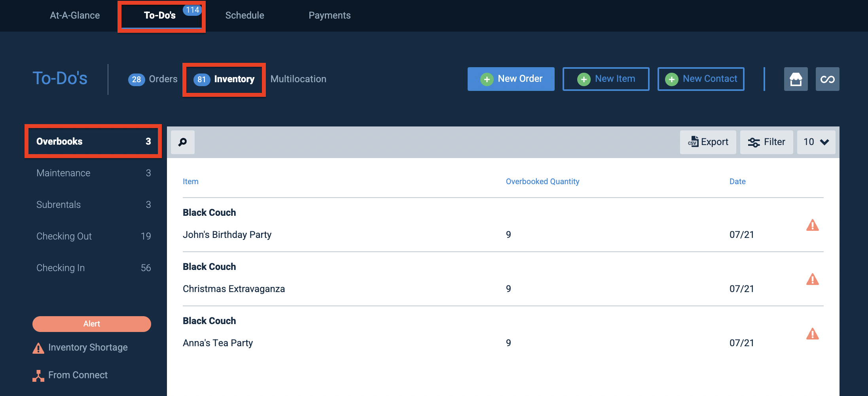This screenshot has width=868, height=396.
Task: Click the 114 badge on To-Do's tab
Action: click(193, 10)
